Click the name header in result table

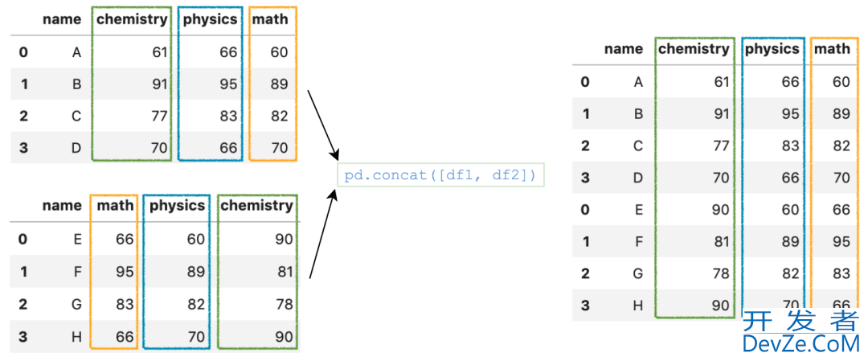click(x=624, y=49)
